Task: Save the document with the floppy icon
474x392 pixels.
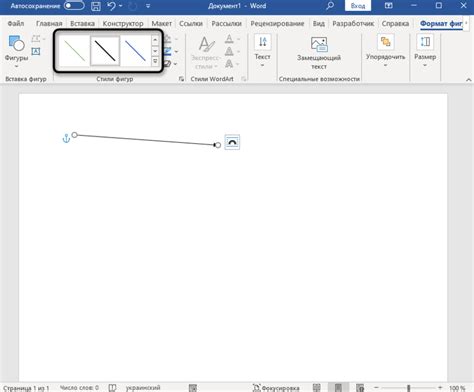Action: click(96, 6)
